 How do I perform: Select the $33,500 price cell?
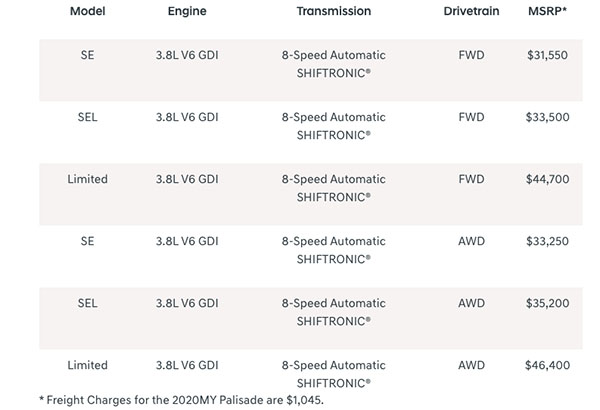click(547, 117)
